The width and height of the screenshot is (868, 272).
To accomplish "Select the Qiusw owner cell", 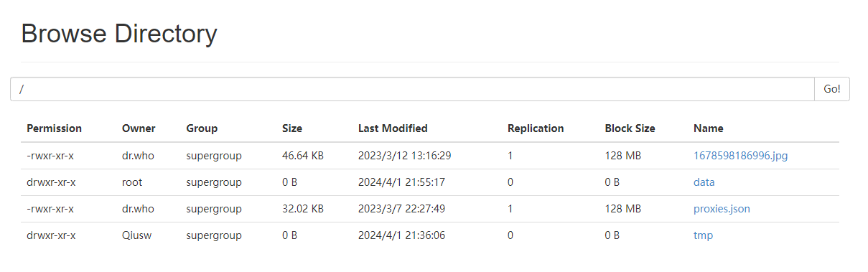I will pos(136,235).
